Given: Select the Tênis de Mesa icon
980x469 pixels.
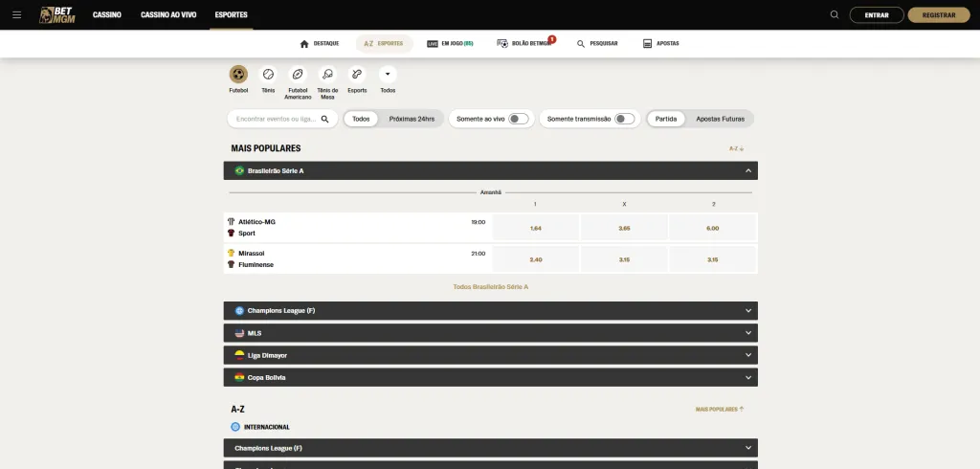Looking at the screenshot, I should click(x=327, y=75).
